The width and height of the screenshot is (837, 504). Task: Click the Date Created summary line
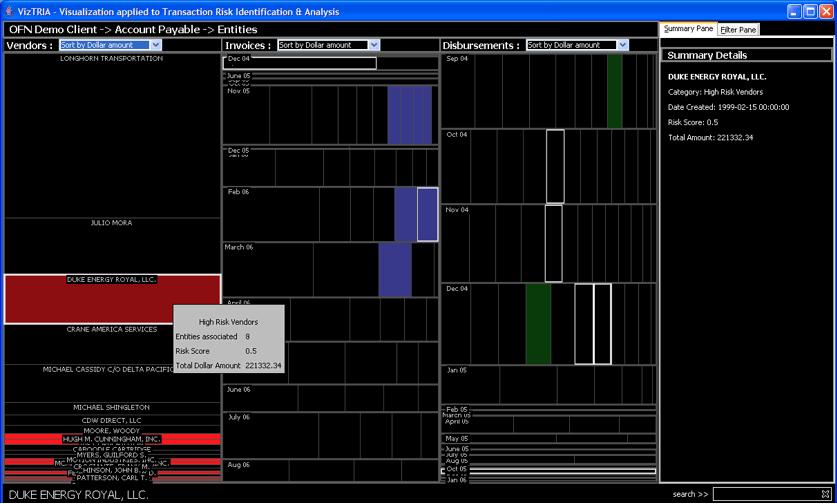(728, 107)
